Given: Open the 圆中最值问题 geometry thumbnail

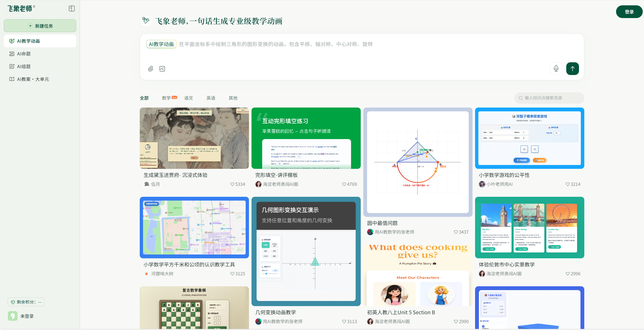Looking at the screenshot, I should click(x=418, y=162).
